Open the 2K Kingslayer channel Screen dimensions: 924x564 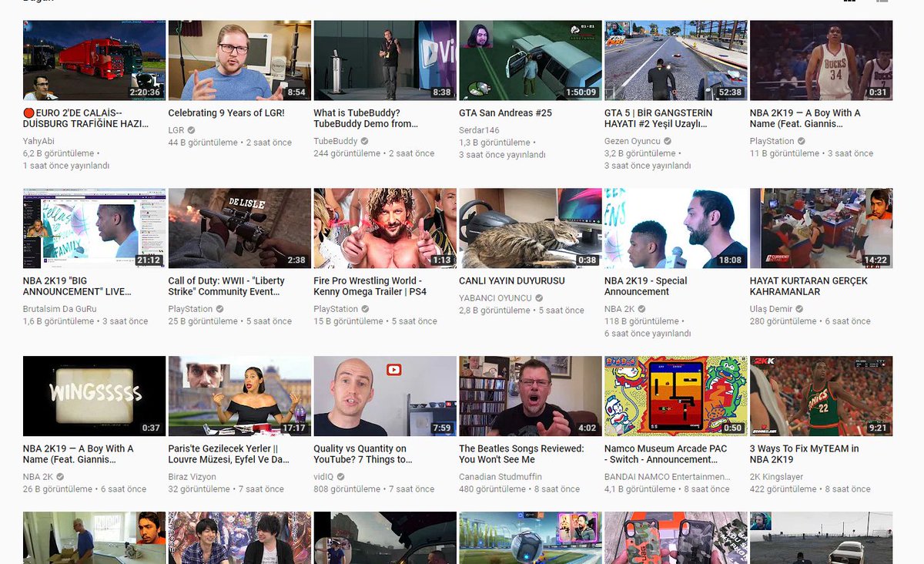point(777,477)
